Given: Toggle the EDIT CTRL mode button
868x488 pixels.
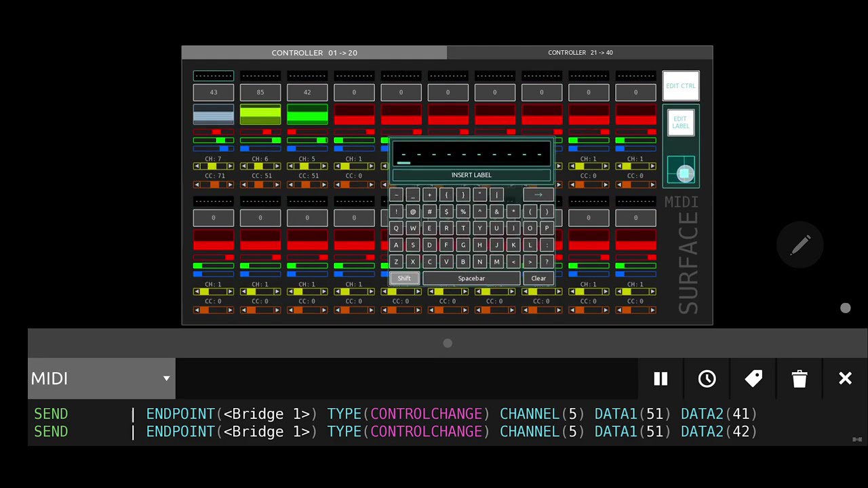Looking at the screenshot, I should [680, 86].
